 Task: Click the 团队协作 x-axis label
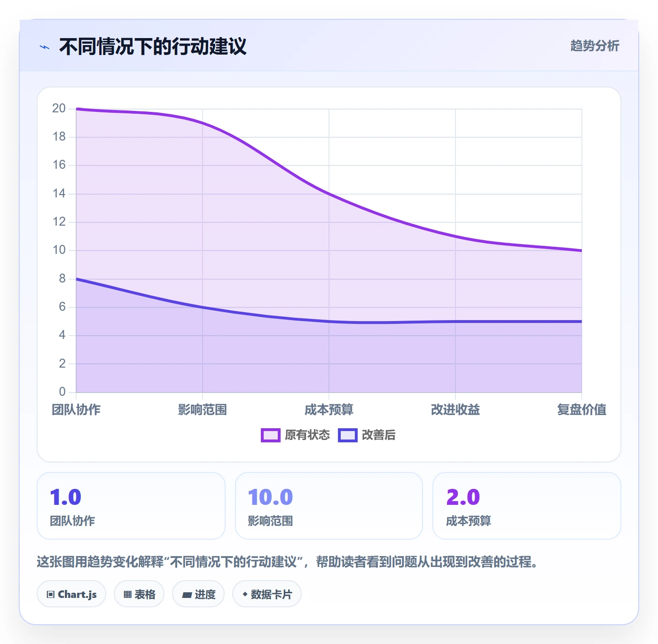76,410
